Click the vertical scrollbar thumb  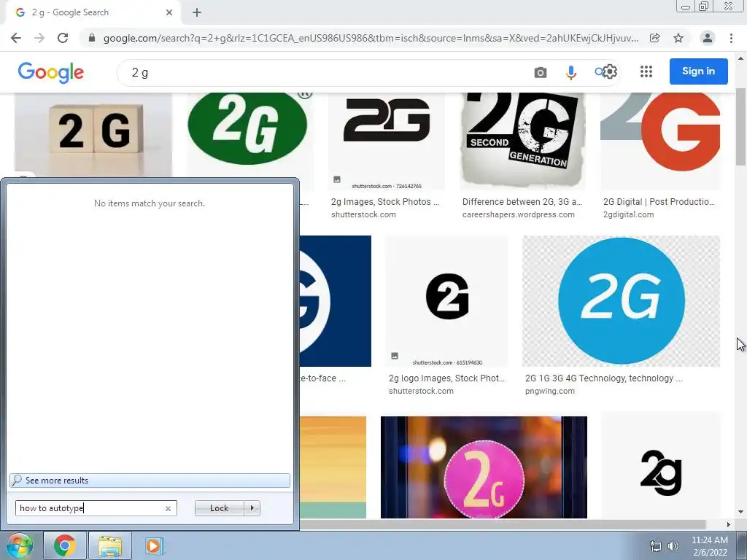pyautogui.click(x=740, y=127)
